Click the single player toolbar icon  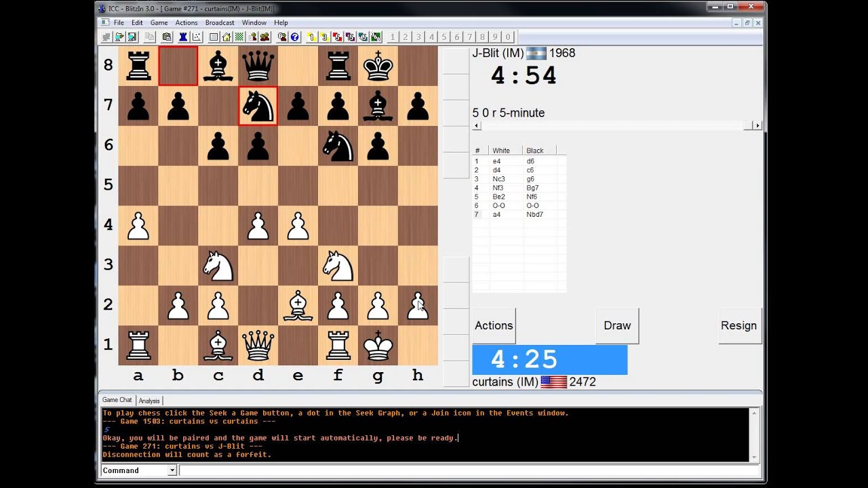coord(252,37)
